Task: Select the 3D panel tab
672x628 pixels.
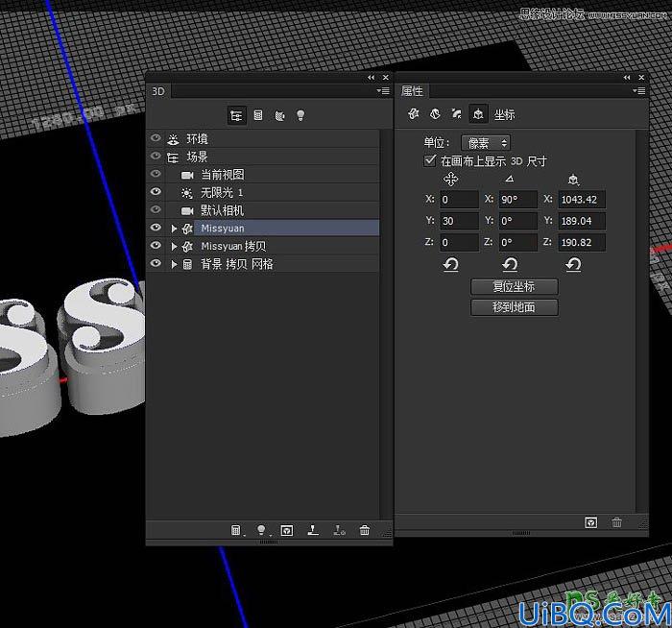Action: pyautogui.click(x=158, y=91)
